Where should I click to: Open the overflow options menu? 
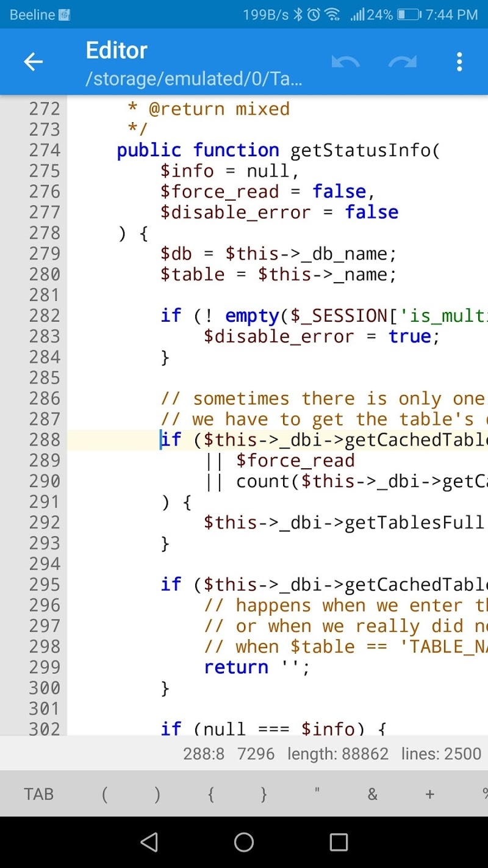(x=459, y=61)
